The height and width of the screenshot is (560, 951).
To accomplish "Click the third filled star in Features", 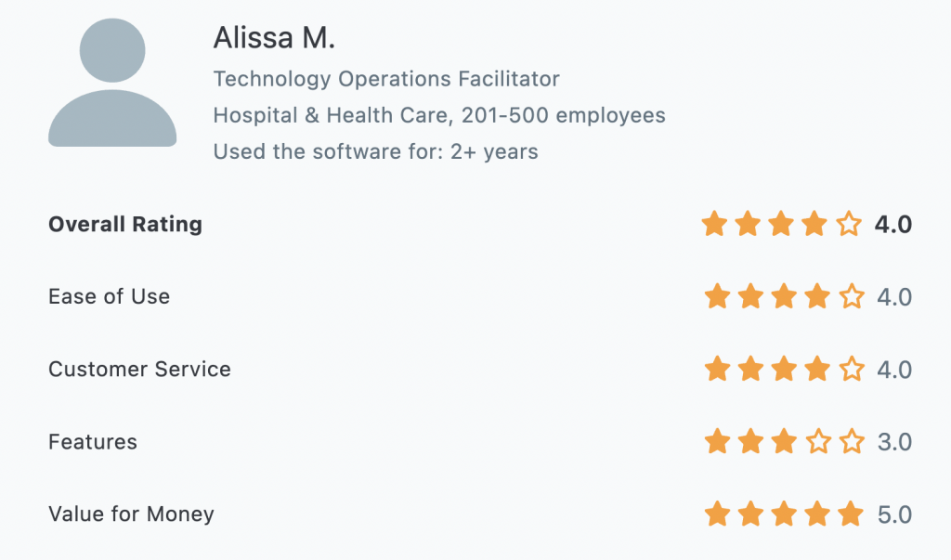I will (784, 442).
